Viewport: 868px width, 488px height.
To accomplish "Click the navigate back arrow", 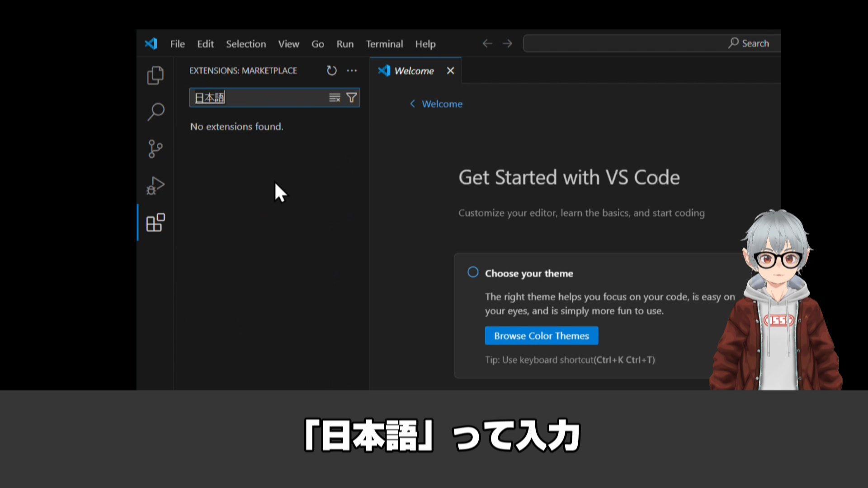I will click(x=487, y=43).
